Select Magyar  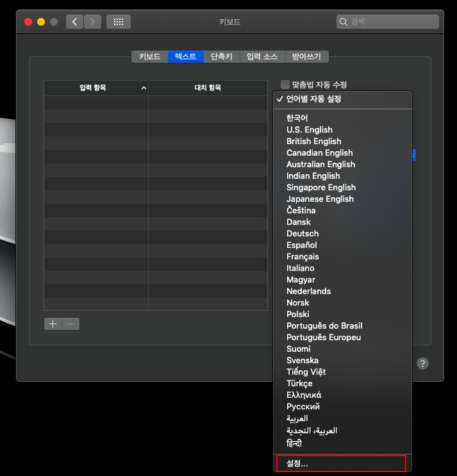click(x=342, y=279)
